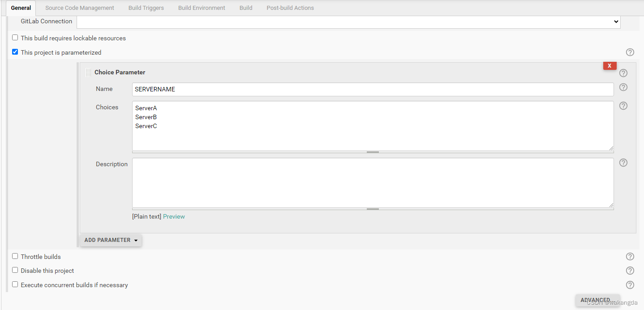Screen dimensions: 644x310
Task: Enable 'This build requires lockable resources'
Action: (15, 38)
